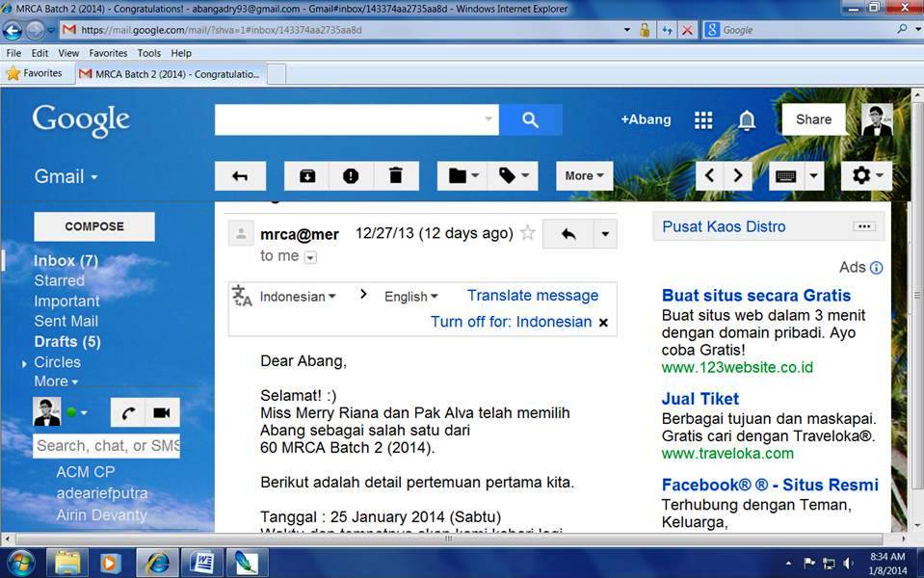Viewport: 924px width, 578px height.
Task: Open the Labels tag menu
Action: point(514,175)
